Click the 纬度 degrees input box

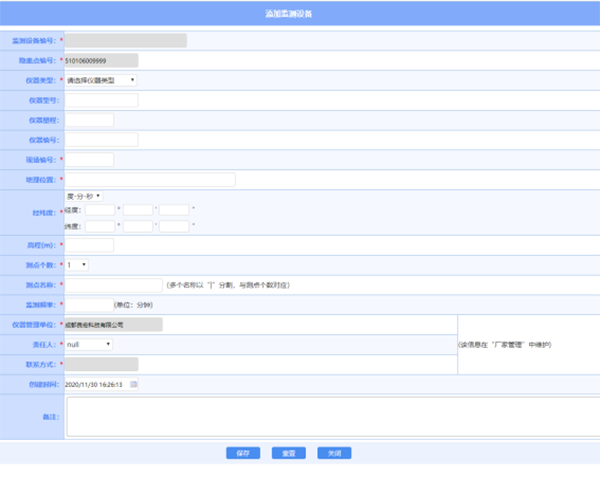point(100,227)
